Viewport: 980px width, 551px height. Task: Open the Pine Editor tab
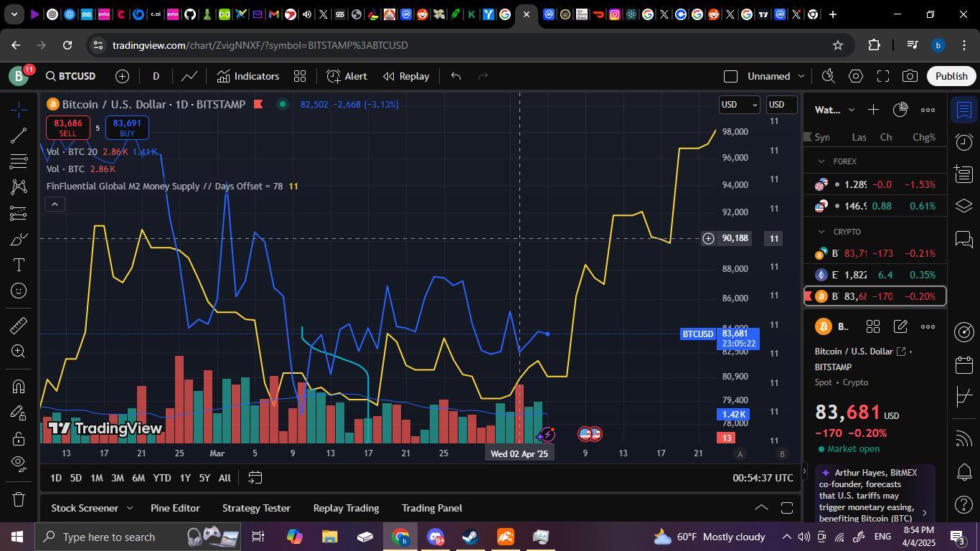[175, 508]
